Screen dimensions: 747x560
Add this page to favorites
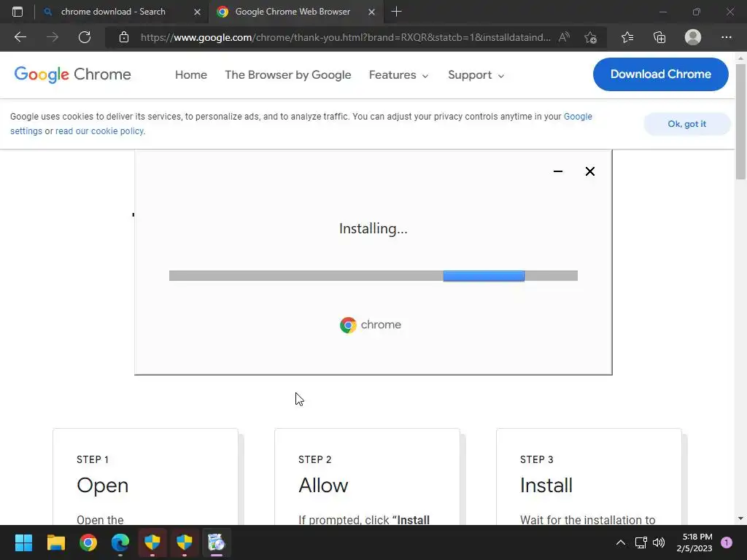coord(591,37)
